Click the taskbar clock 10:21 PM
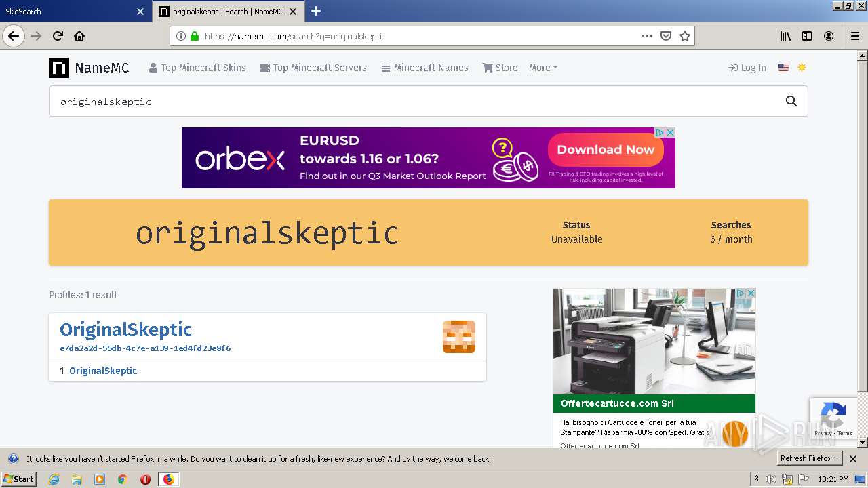The height and width of the screenshot is (488, 868). point(833,479)
